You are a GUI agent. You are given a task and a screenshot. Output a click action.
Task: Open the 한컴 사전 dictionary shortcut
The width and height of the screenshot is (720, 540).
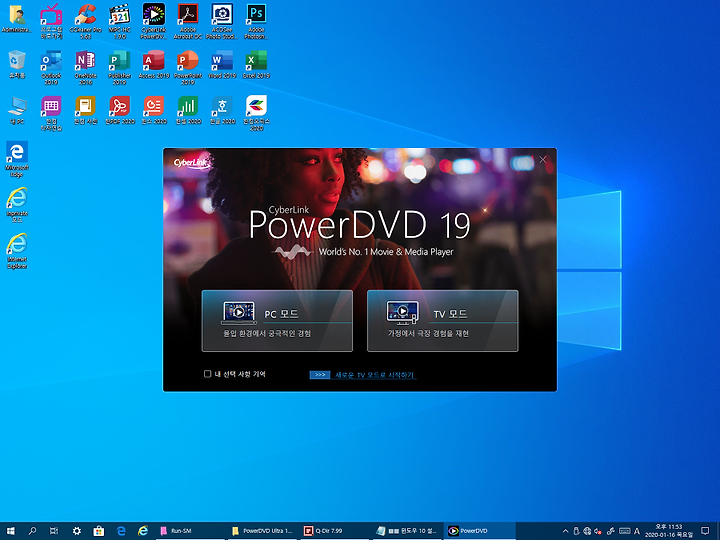point(85,110)
